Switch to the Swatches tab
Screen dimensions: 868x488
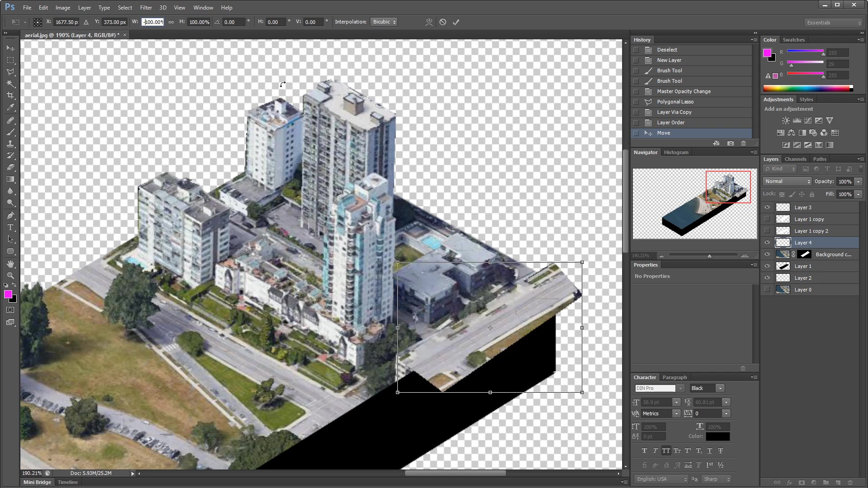point(793,40)
